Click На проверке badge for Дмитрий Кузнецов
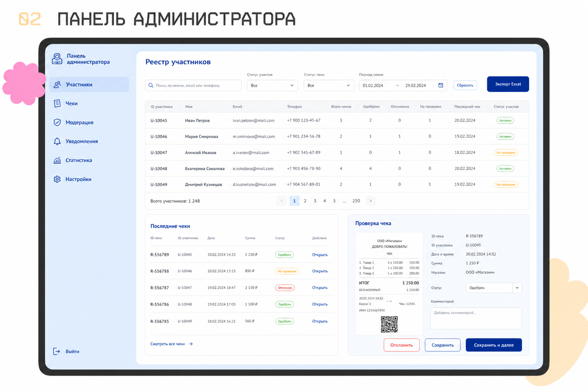 506,185
